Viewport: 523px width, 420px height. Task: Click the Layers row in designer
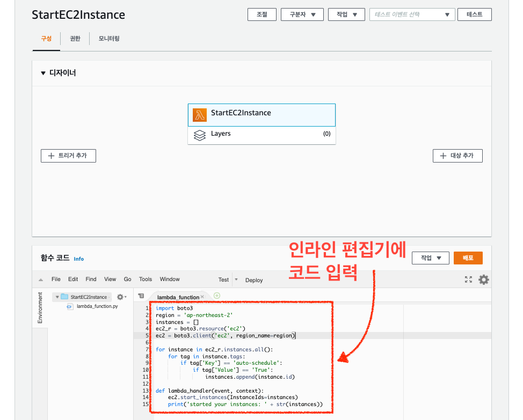[x=262, y=135]
